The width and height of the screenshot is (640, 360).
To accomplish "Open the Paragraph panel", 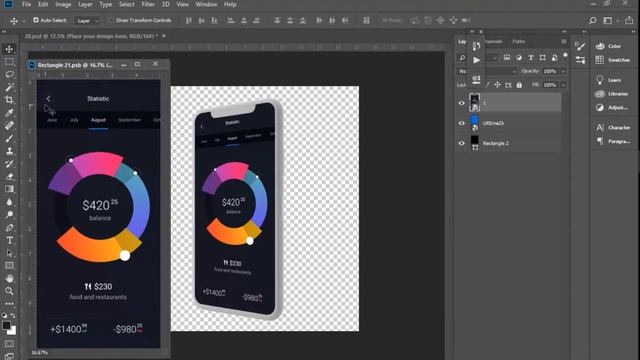I will (612, 141).
